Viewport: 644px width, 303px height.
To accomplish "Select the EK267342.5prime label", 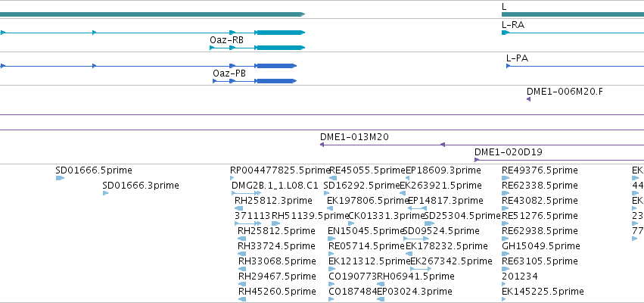I will (451, 261).
